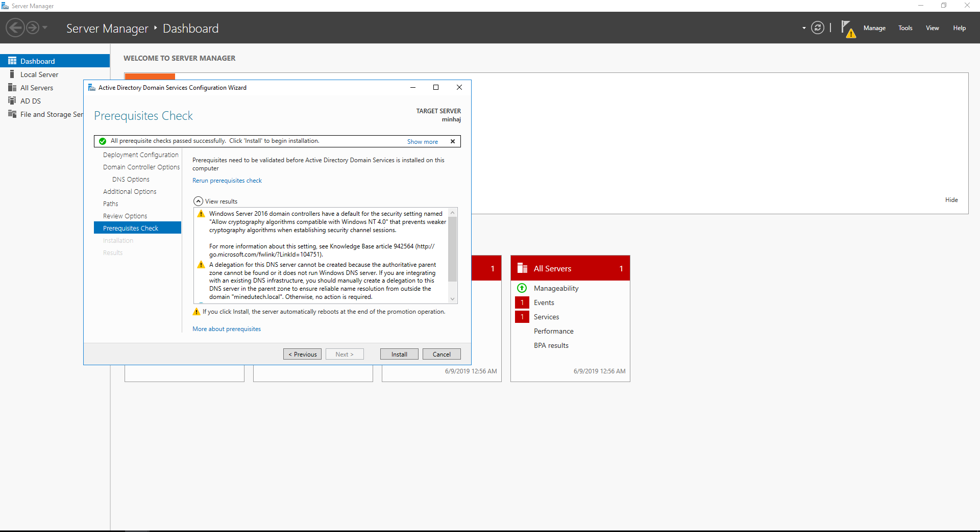Expand the header breadcrumb dropdown arrow
Screen dimensions: 980x532
804,28
